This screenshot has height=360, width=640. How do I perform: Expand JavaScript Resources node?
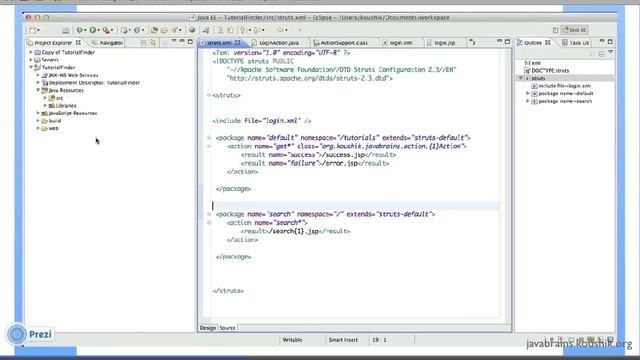point(38,113)
